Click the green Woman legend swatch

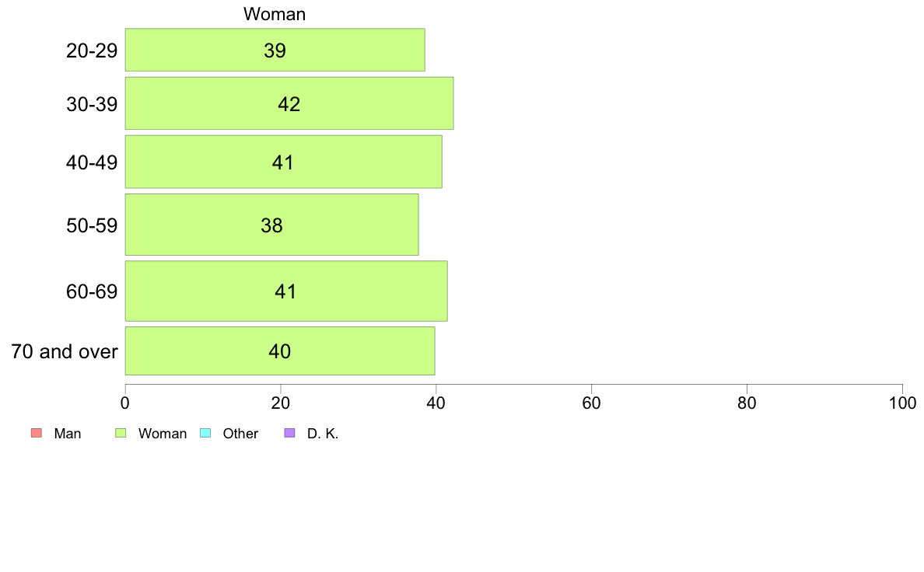121,433
